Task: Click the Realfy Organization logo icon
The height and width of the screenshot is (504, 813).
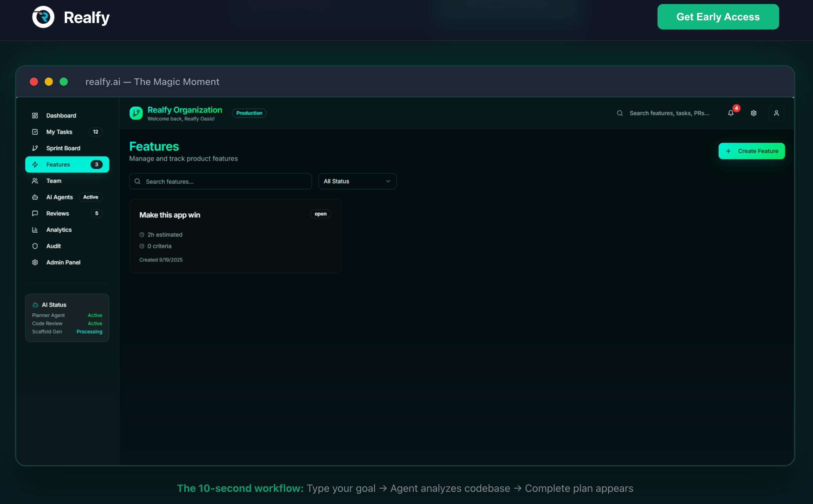Action: [x=136, y=113]
